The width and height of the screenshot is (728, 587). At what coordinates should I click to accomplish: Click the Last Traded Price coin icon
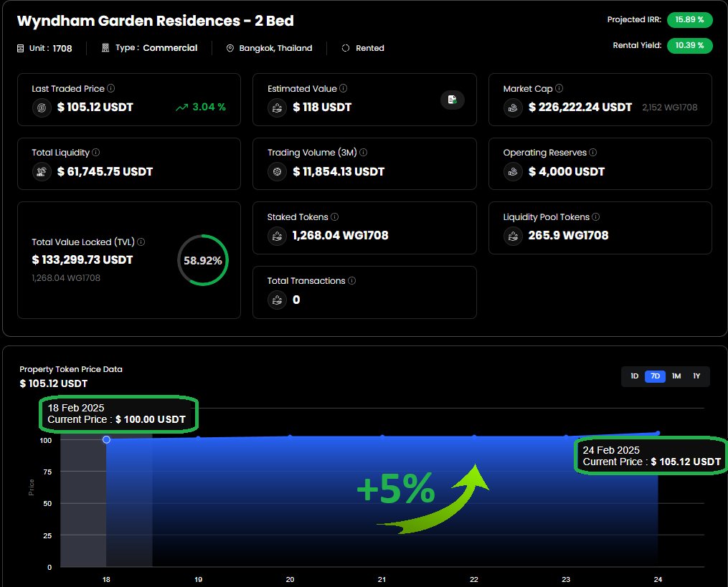tap(41, 108)
